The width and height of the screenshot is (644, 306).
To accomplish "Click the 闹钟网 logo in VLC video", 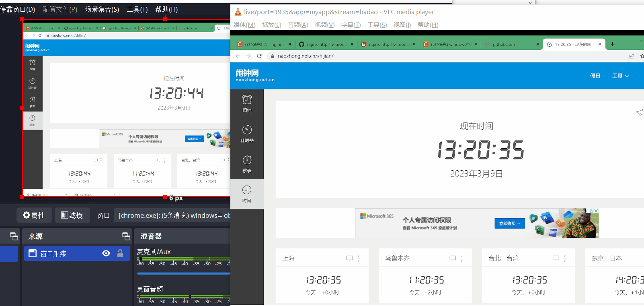I will tap(255, 75).
